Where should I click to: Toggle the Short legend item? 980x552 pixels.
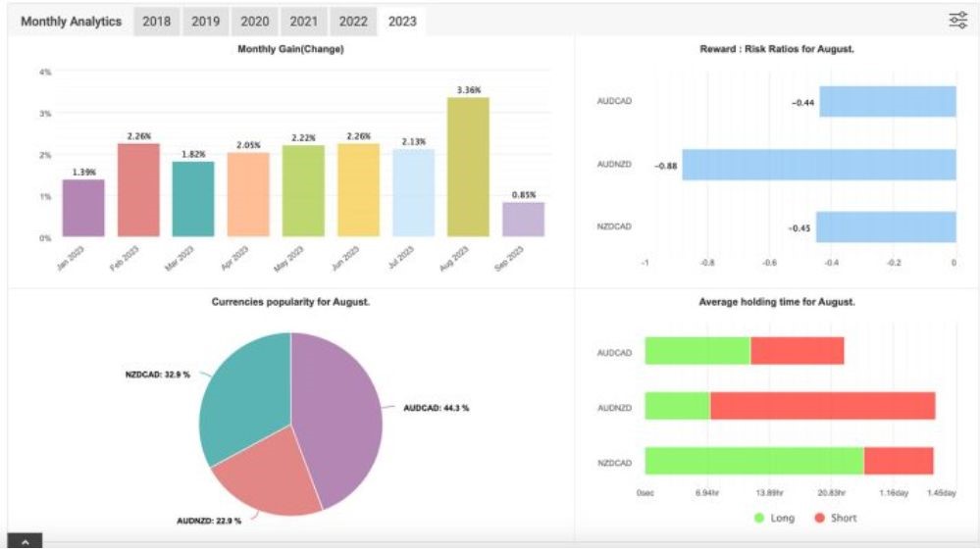click(836, 518)
